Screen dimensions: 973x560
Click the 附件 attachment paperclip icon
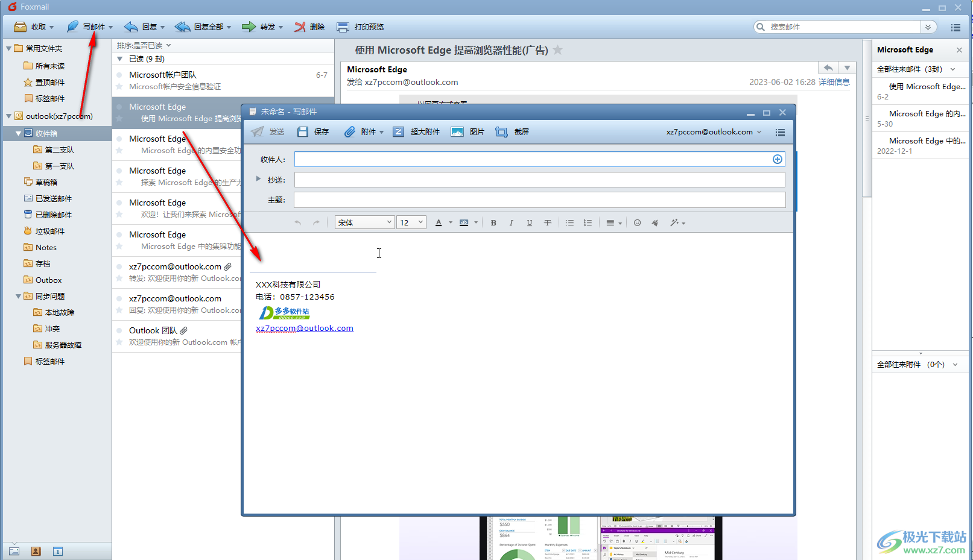pos(350,131)
